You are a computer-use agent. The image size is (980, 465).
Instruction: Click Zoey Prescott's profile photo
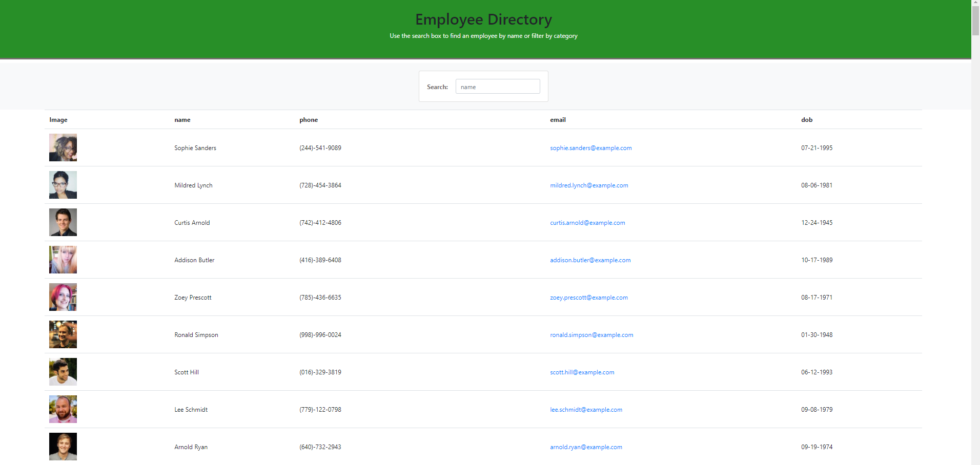(63, 297)
